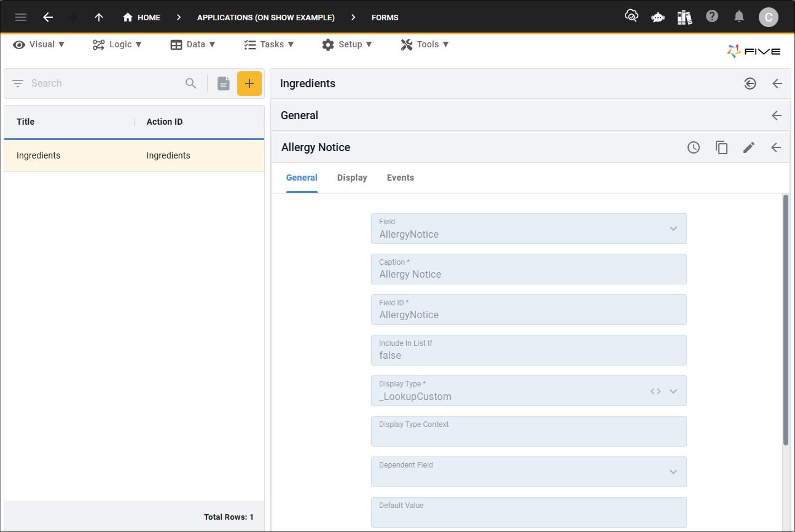Open the Data menu
Image resolution: width=795 pixels, height=532 pixels.
[x=193, y=44]
